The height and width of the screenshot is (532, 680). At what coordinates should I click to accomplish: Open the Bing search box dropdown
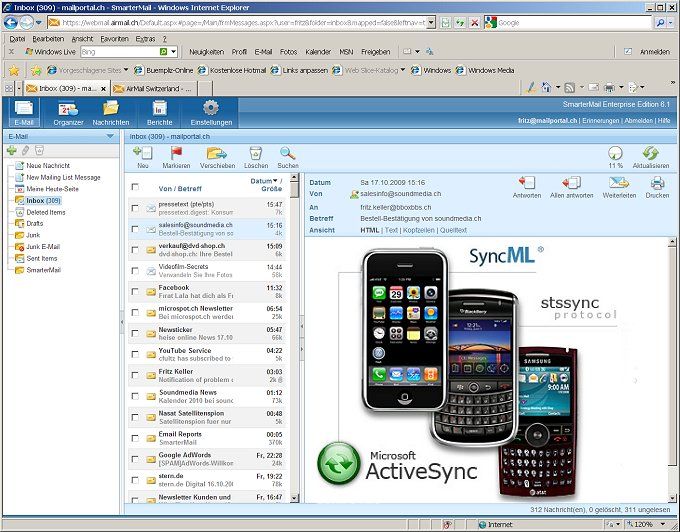(x=173, y=52)
